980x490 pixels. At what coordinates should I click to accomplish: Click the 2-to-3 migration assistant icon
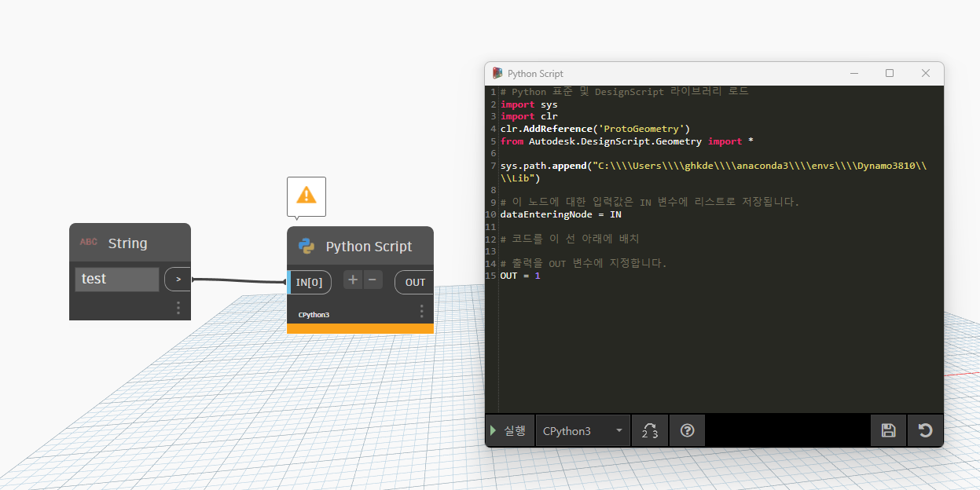pos(650,430)
